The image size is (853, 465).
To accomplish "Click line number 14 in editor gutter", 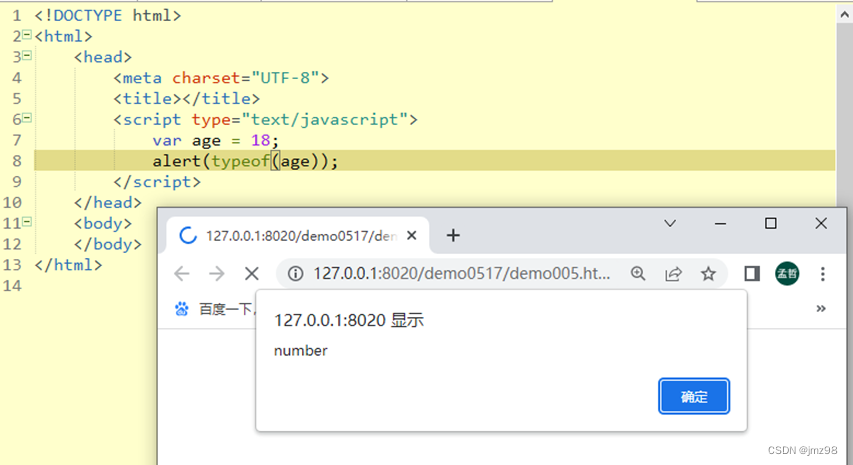I will [12, 286].
